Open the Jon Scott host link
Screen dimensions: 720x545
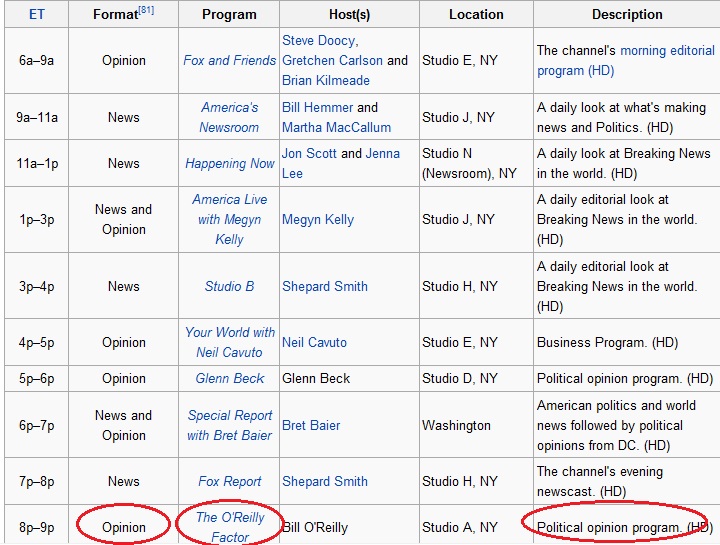tap(309, 153)
